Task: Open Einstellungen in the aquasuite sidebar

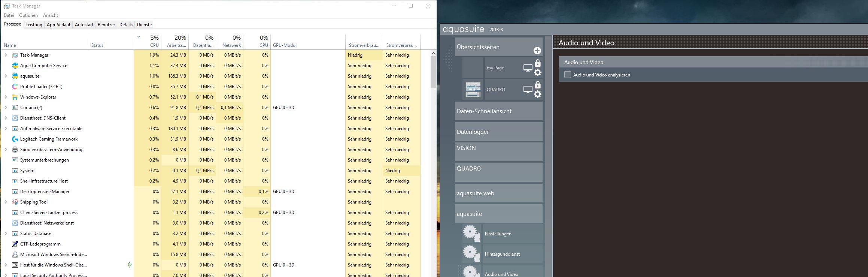Action: [513, 234]
